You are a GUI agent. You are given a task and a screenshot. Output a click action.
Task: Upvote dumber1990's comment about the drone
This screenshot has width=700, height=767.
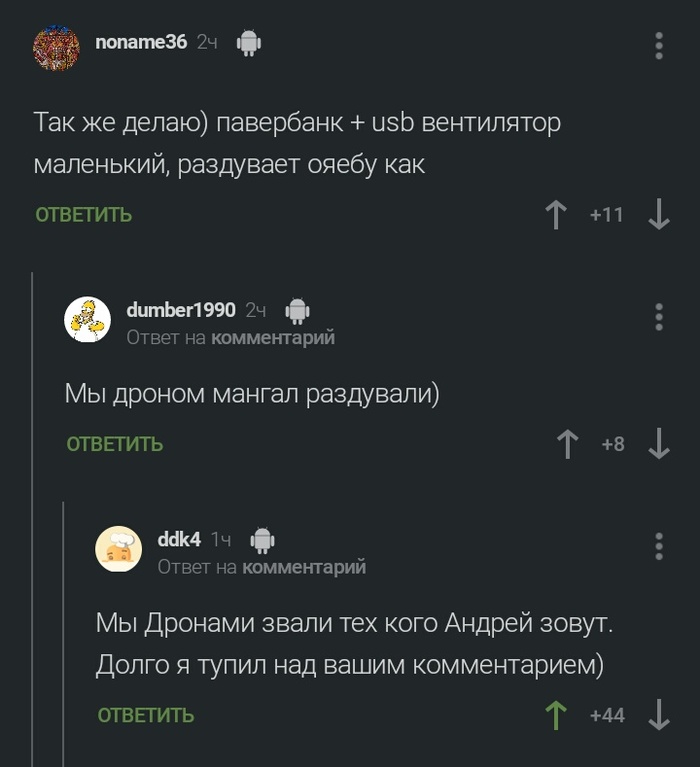click(567, 444)
